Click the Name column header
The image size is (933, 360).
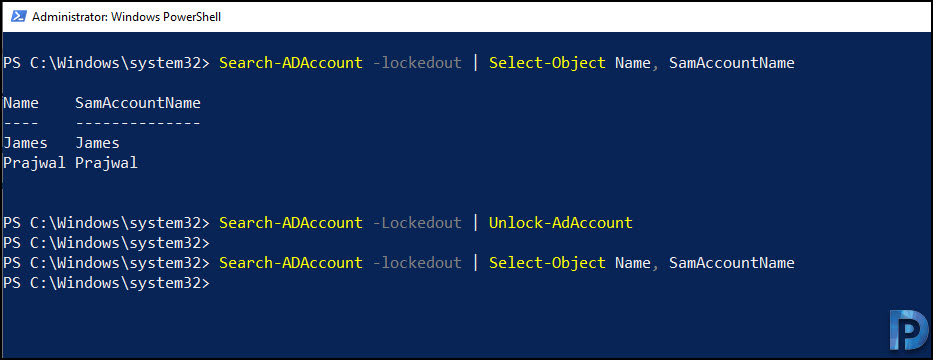[x=21, y=104]
